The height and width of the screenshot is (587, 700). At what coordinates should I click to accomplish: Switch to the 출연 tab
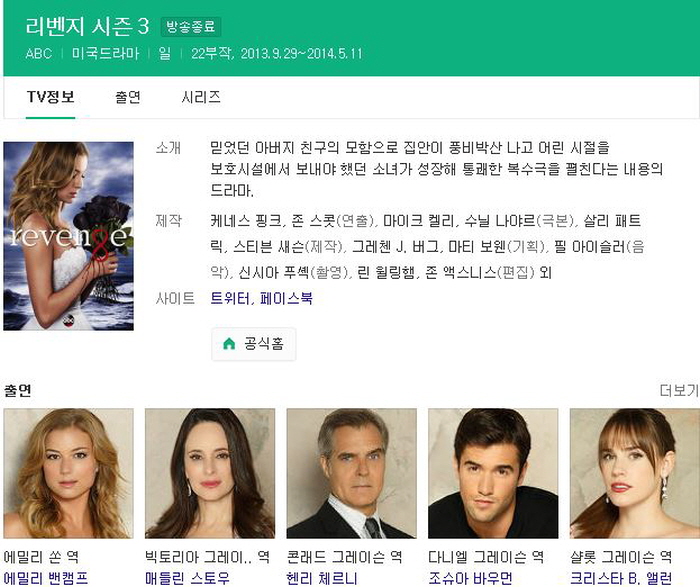click(128, 97)
